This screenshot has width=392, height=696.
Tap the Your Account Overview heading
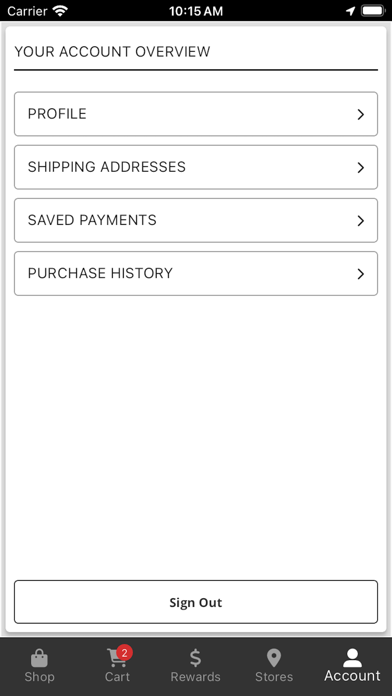pyautogui.click(x=112, y=52)
